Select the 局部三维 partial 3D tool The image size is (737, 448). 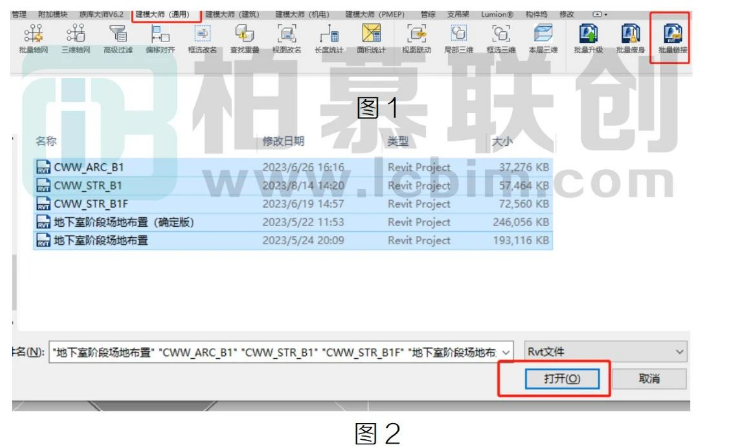point(458,39)
